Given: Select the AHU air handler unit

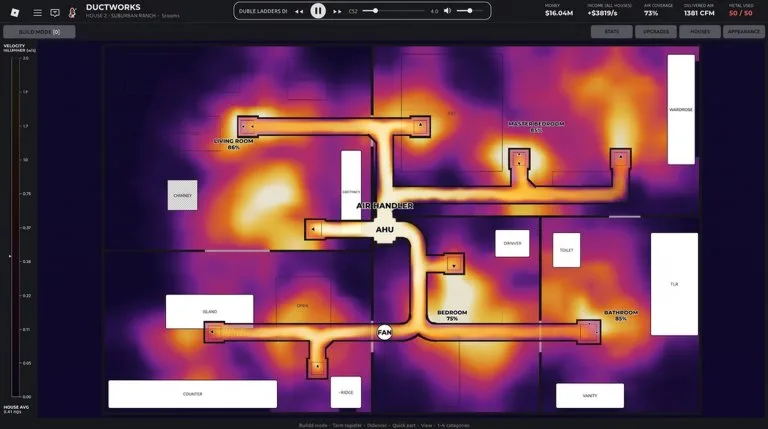Looking at the screenshot, I should click(384, 229).
